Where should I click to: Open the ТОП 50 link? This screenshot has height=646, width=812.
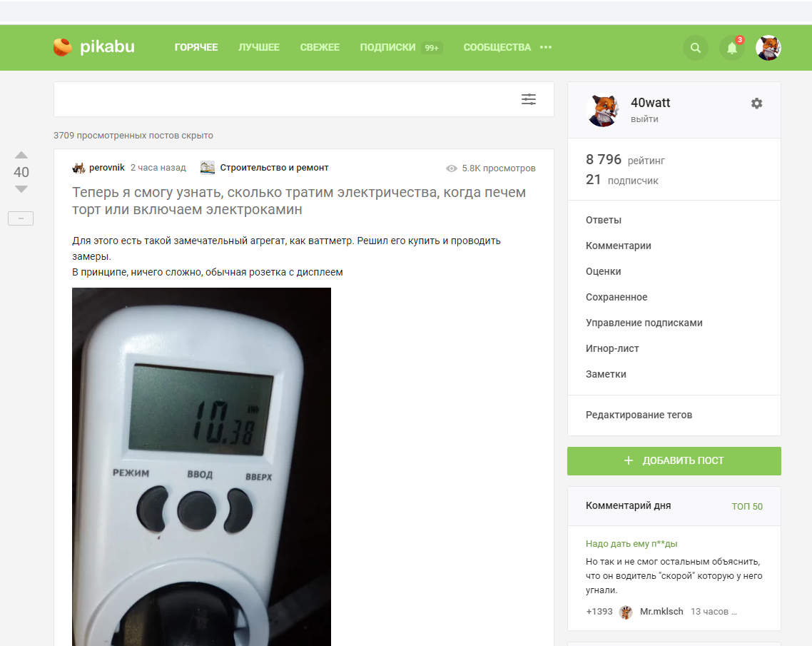[747, 506]
